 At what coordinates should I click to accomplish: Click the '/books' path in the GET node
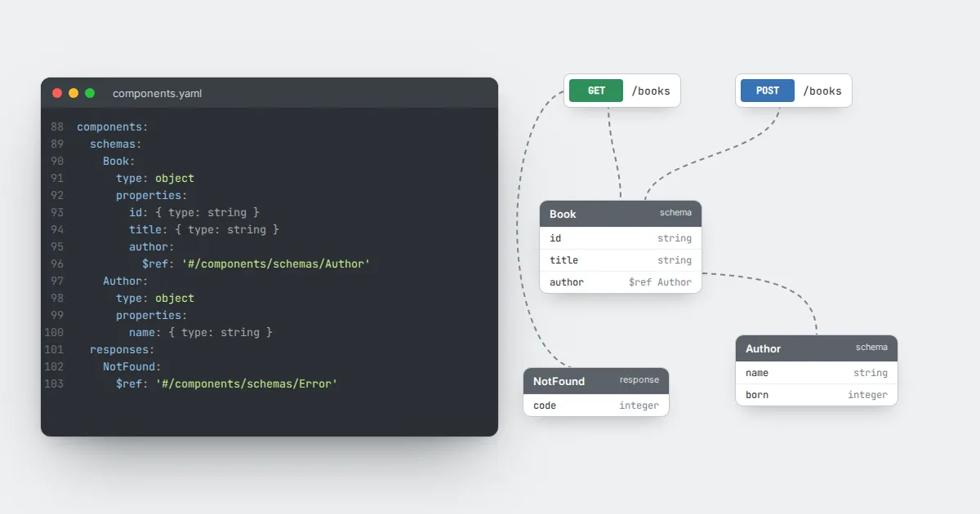651,91
